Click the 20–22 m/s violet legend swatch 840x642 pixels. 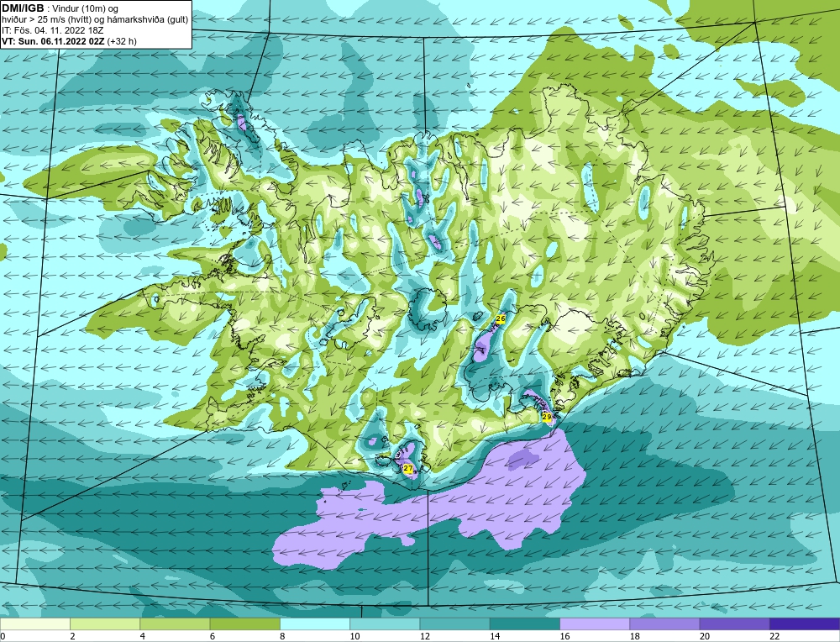pyautogui.click(x=734, y=624)
